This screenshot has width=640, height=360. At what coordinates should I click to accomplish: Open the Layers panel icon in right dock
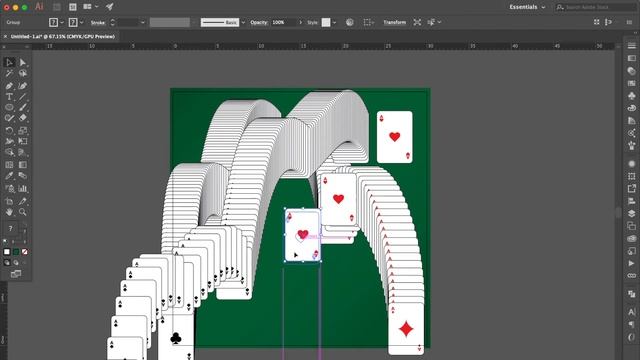(631, 213)
